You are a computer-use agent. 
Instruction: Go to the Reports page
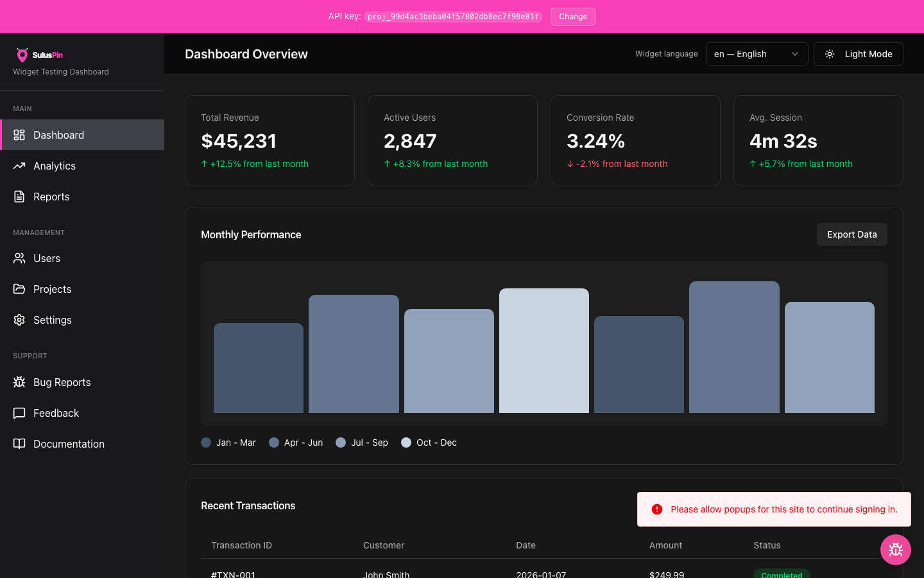pos(82,197)
